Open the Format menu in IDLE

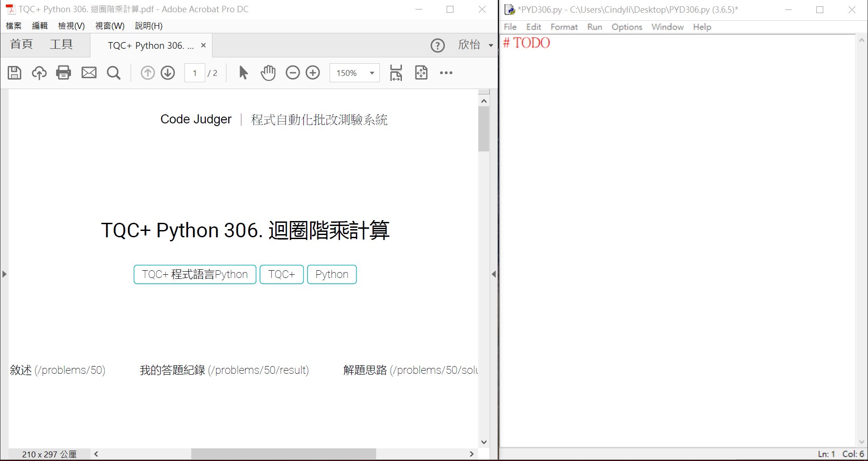pyautogui.click(x=564, y=27)
